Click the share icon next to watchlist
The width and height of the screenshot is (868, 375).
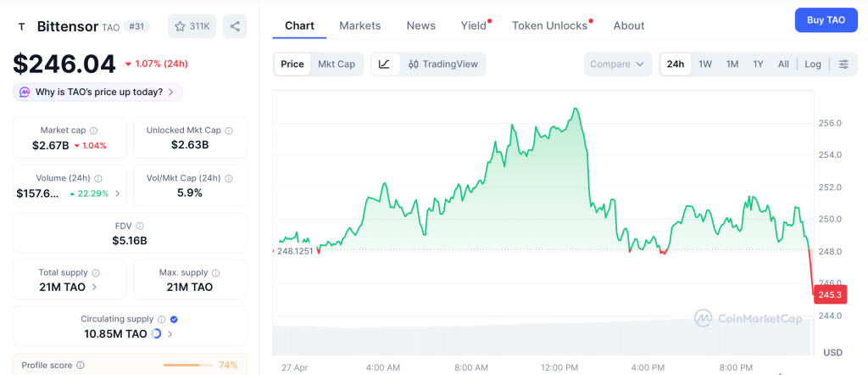235,26
